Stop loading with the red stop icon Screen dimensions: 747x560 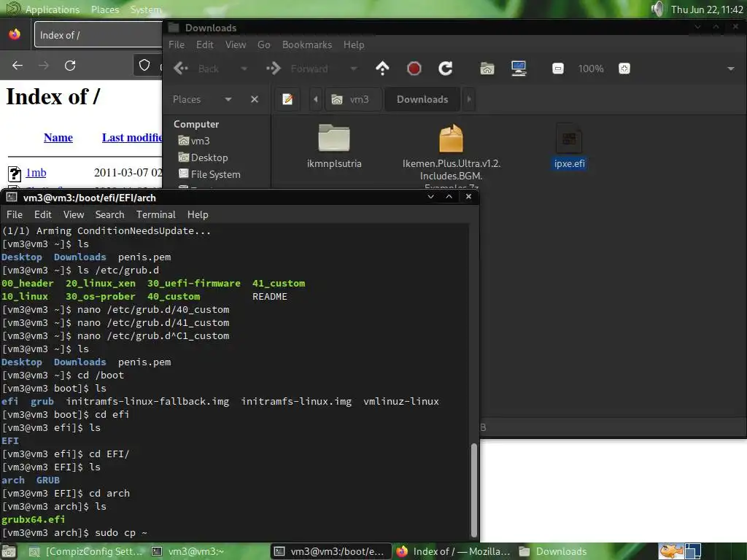click(x=414, y=69)
